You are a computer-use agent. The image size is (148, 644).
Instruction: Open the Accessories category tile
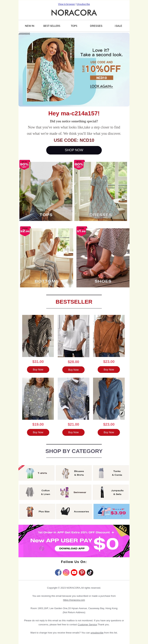[x=74, y=511]
